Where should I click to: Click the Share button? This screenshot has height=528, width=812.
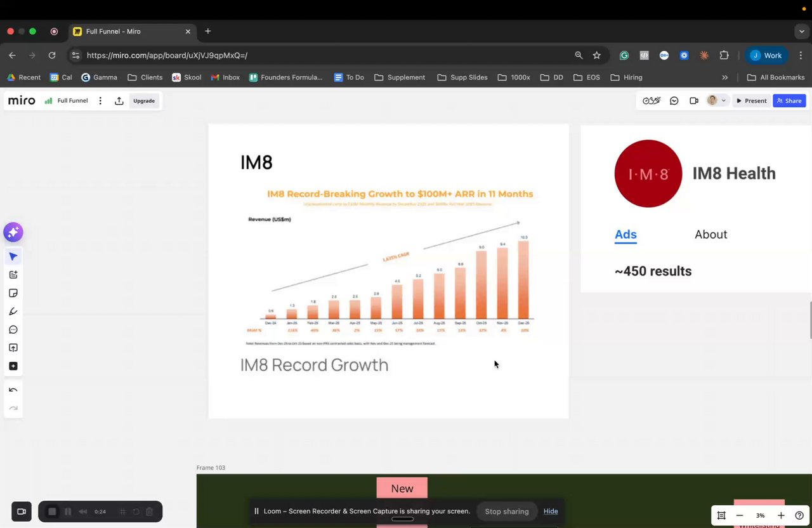pyautogui.click(x=789, y=101)
